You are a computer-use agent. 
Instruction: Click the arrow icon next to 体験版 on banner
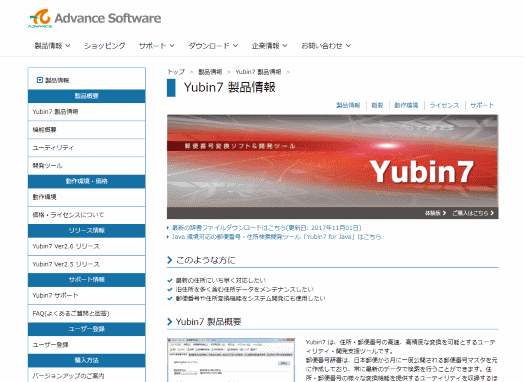444,213
